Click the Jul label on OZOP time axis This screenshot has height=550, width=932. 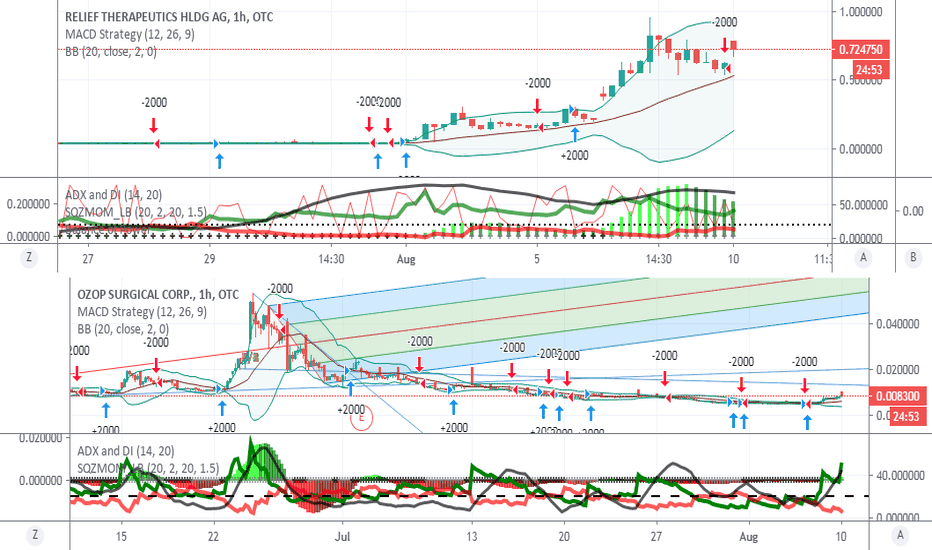tap(342, 536)
